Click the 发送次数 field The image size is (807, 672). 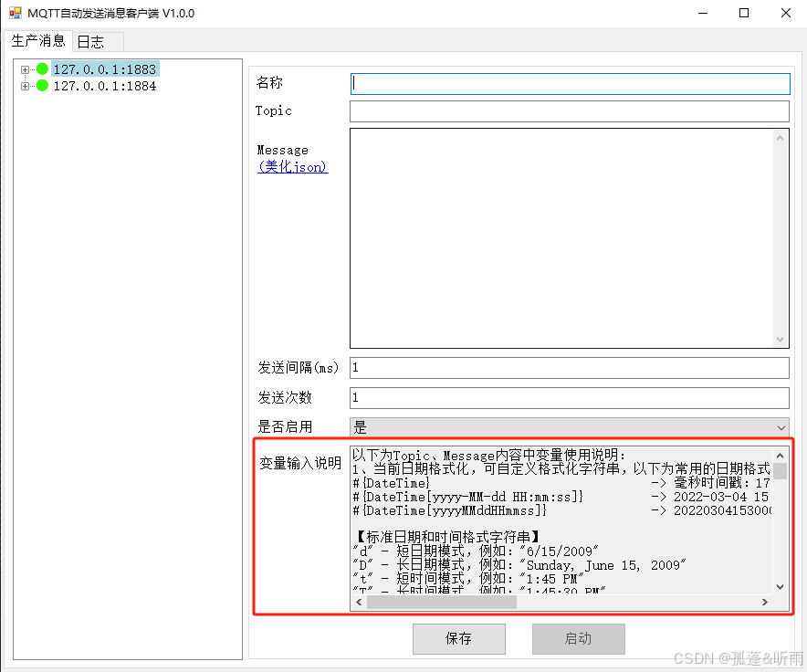[x=570, y=397]
